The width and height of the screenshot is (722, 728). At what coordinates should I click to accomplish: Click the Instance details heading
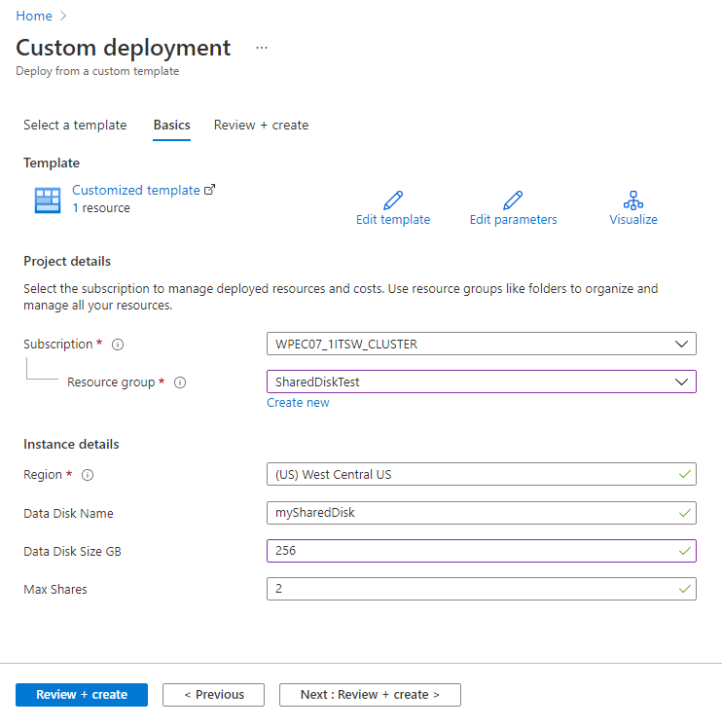(x=71, y=445)
